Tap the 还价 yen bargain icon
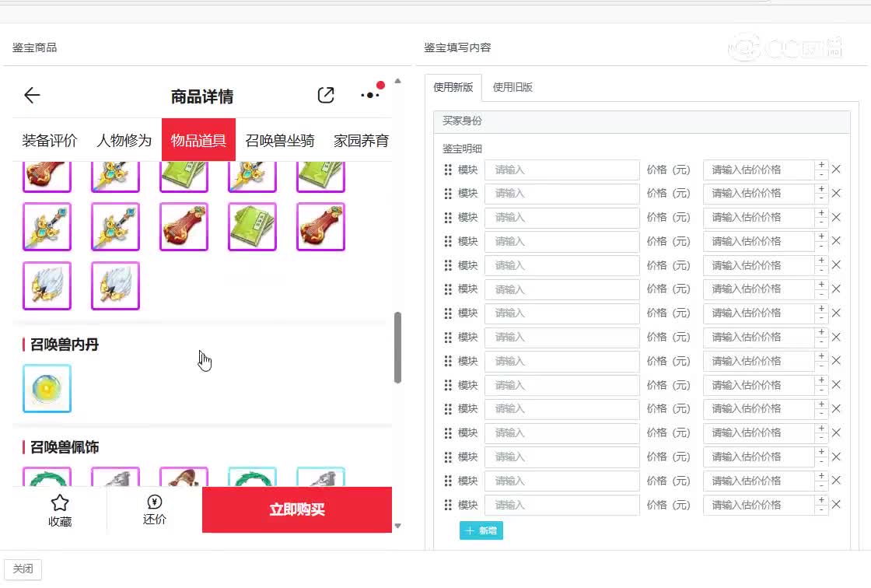The height and width of the screenshot is (588, 871). [x=155, y=502]
